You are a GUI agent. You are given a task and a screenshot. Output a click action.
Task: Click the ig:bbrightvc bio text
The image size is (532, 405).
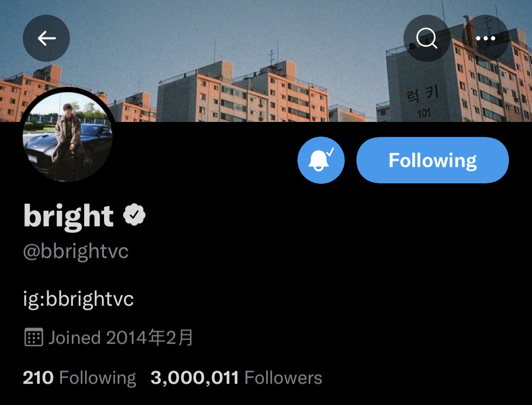[x=78, y=299]
